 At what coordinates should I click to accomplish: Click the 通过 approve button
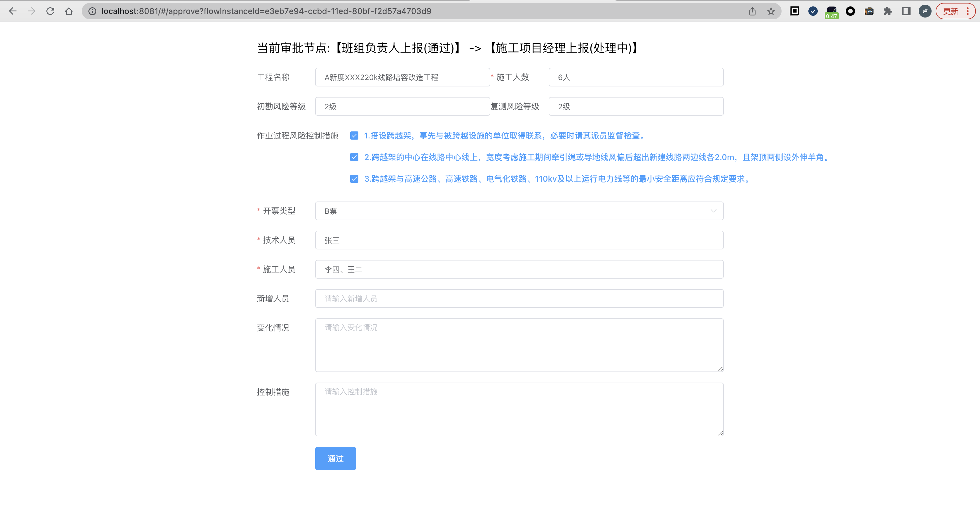336,459
